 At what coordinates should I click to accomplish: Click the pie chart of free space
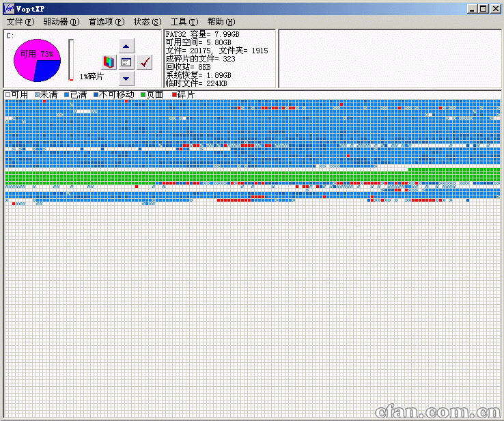pyautogui.click(x=38, y=60)
